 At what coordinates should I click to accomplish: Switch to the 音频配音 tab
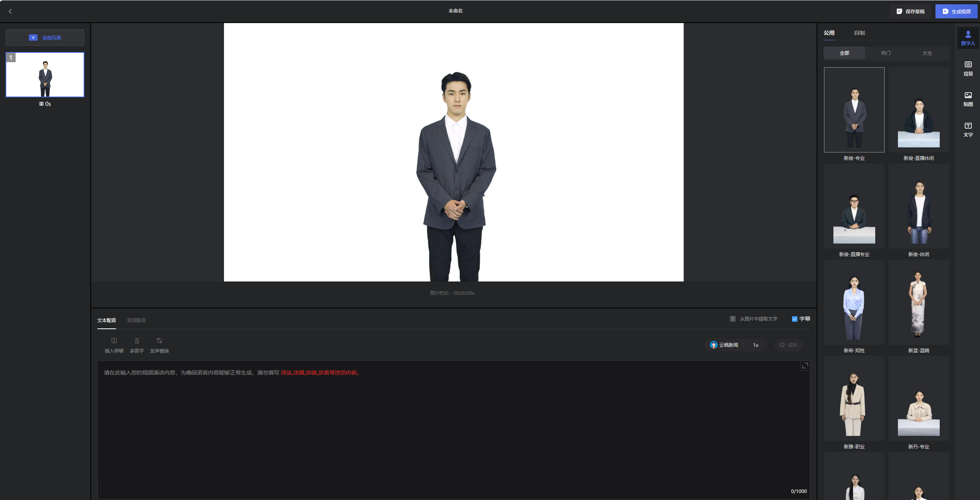(x=136, y=320)
